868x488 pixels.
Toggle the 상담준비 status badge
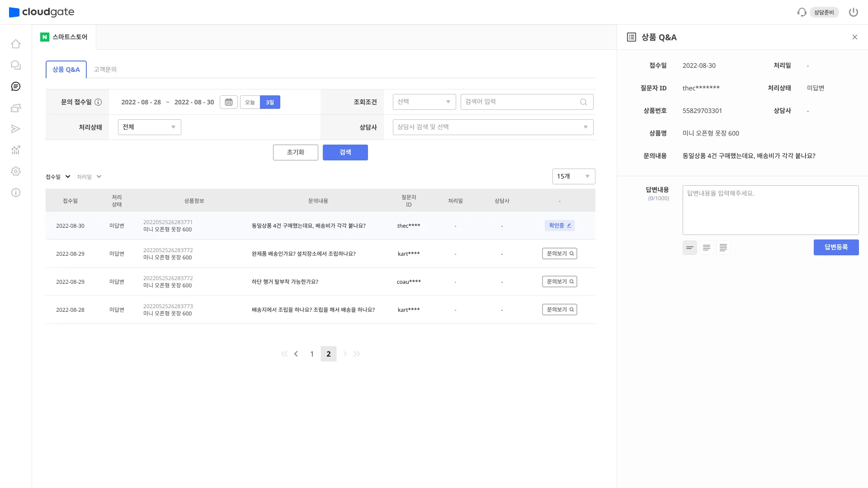824,12
